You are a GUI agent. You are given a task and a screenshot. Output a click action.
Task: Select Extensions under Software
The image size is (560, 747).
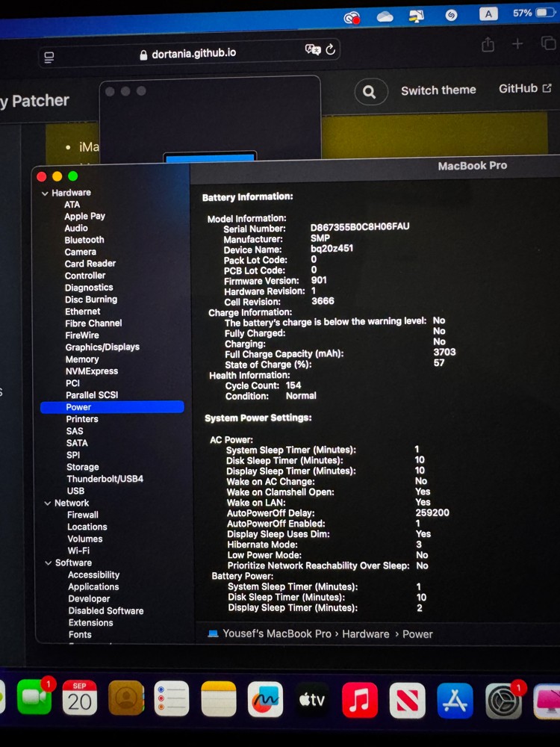[90, 623]
